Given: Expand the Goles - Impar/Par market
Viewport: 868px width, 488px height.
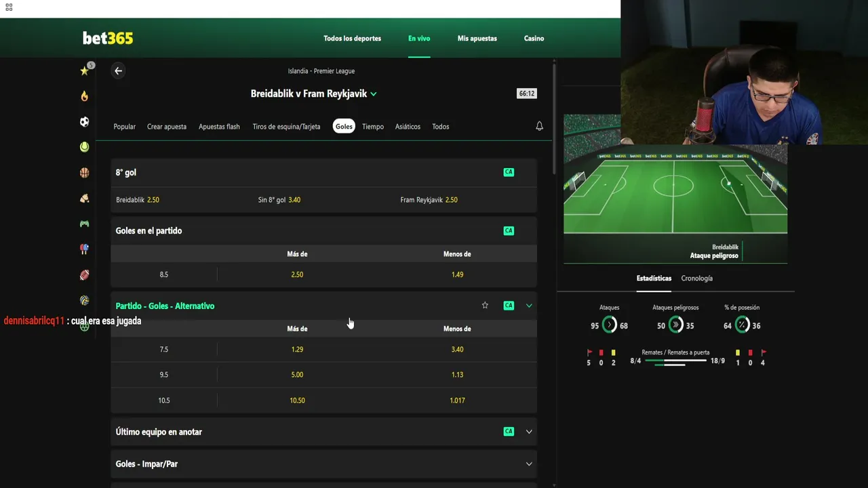Looking at the screenshot, I should click(x=529, y=464).
